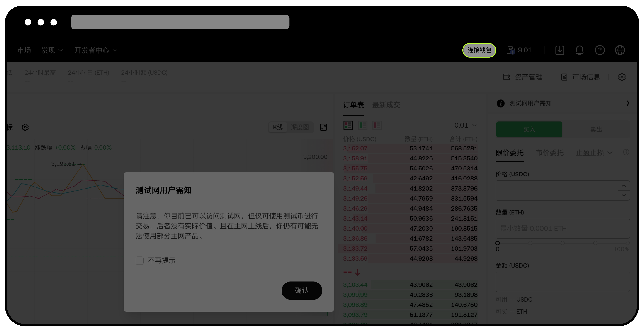Select the 限价委托 tab
This screenshot has width=644, height=331.
(x=509, y=153)
